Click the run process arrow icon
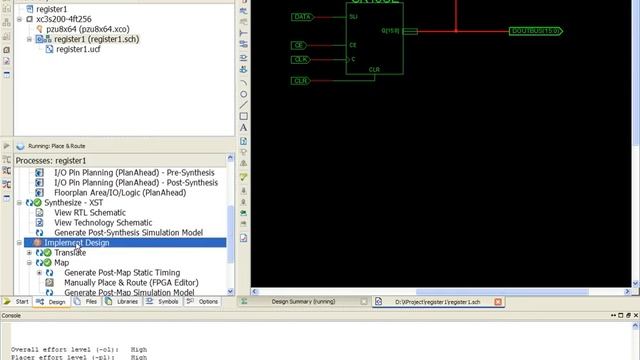The height and width of the screenshot is (360, 640). [x=7, y=146]
